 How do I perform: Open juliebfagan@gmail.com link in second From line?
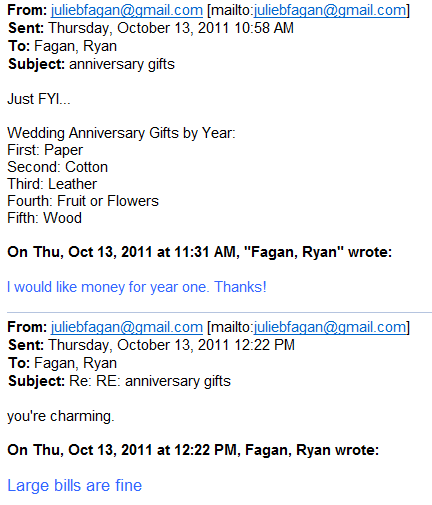(x=127, y=327)
